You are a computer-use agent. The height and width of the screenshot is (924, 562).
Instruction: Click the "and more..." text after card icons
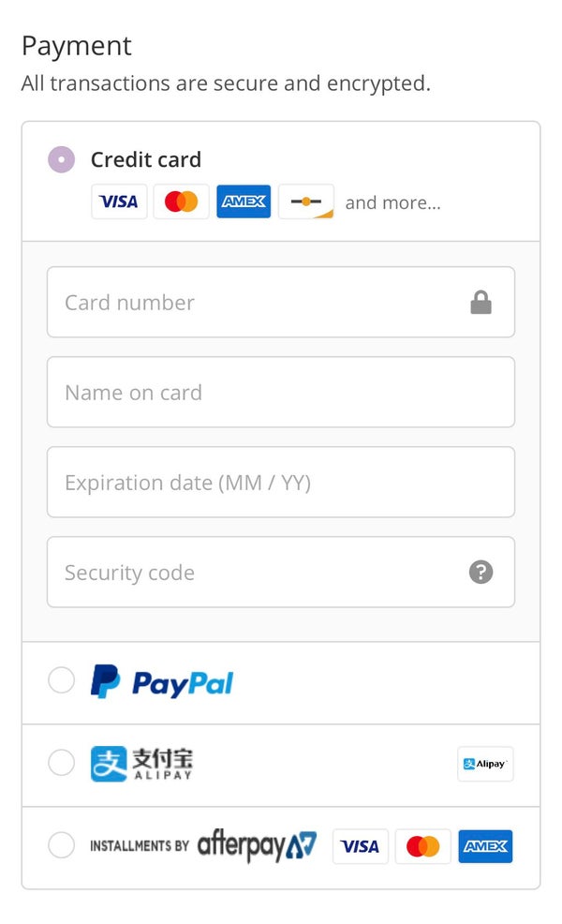point(392,202)
